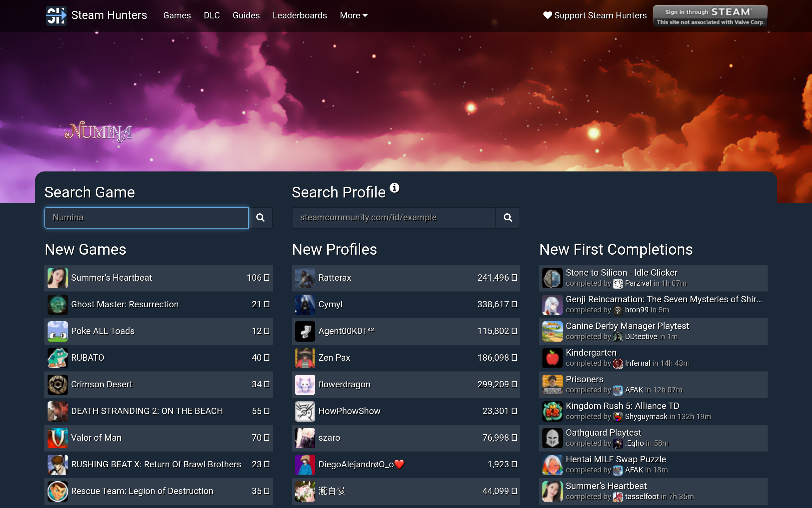Image resolution: width=812 pixels, height=508 pixels.
Task: Click tasselfoot profile name link
Action: [642, 497]
